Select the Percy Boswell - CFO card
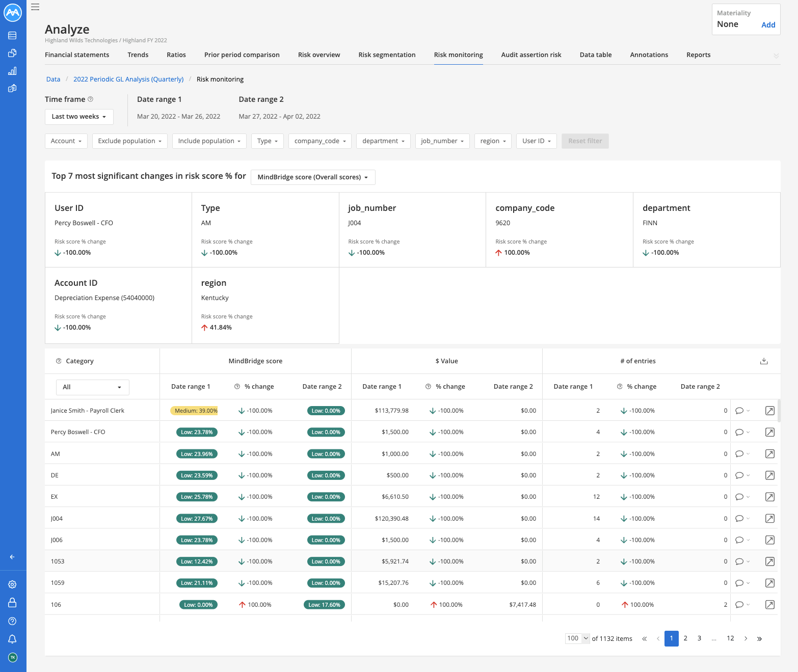Screen dimensions: 798x672 pyautogui.click(x=118, y=230)
